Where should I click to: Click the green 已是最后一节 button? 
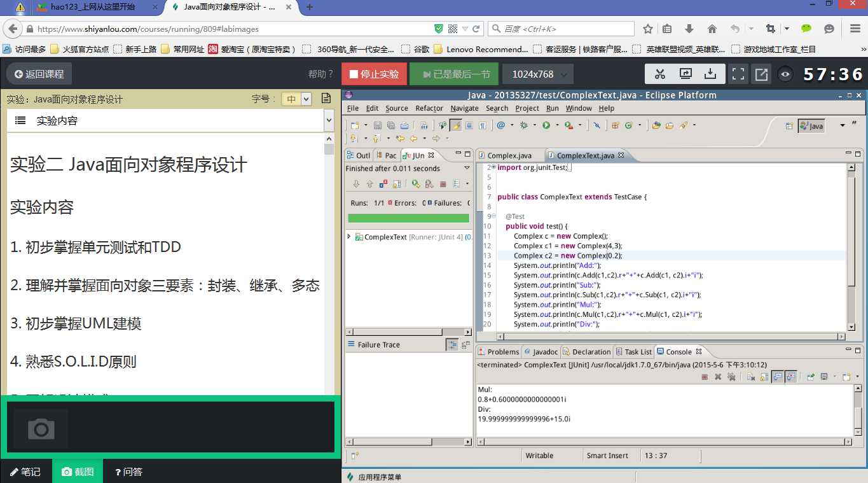pyautogui.click(x=454, y=74)
